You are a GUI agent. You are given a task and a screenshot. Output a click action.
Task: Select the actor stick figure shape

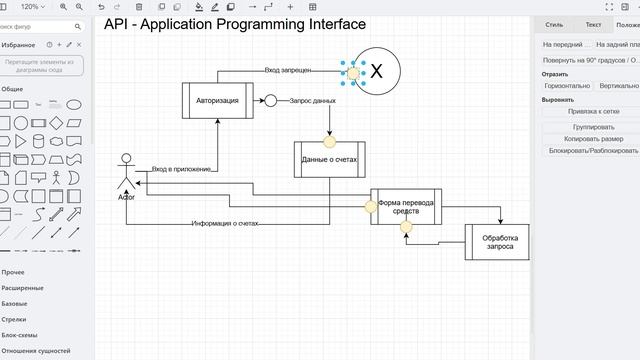click(x=56, y=178)
